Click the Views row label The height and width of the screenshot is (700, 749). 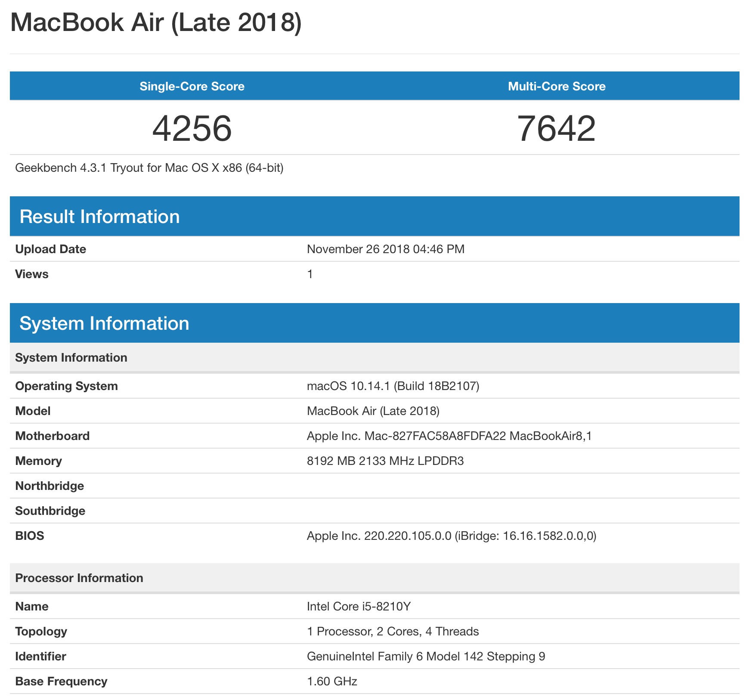click(32, 274)
